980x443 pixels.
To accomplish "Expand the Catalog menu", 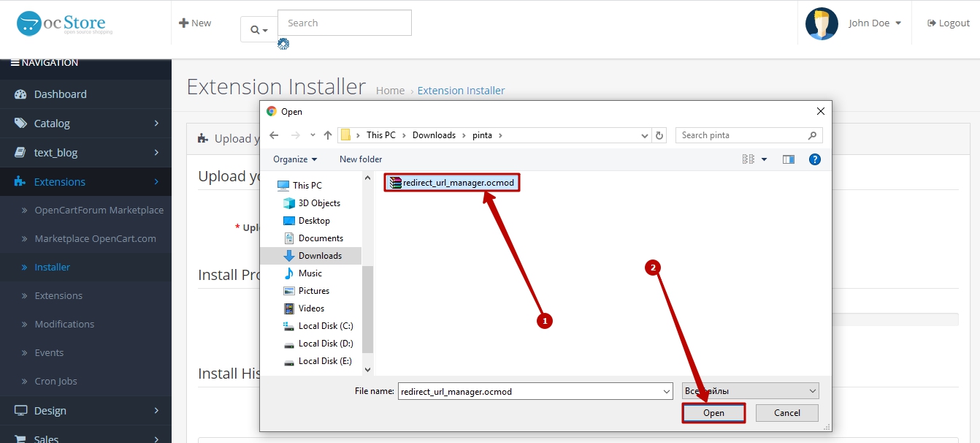I will (85, 123).
